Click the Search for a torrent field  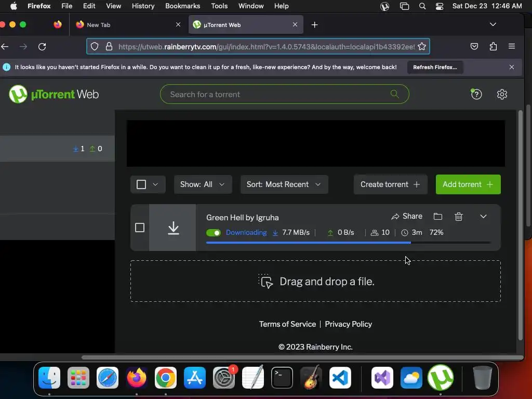284,94
